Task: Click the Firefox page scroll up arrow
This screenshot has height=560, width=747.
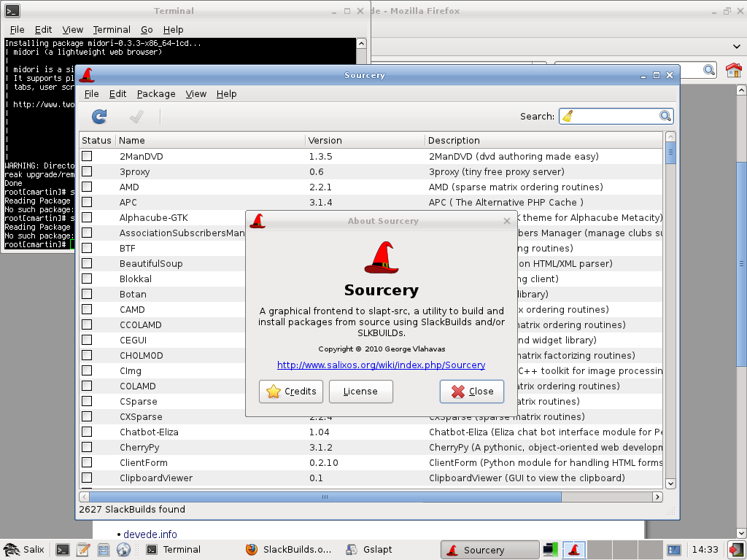Action: 741,90
